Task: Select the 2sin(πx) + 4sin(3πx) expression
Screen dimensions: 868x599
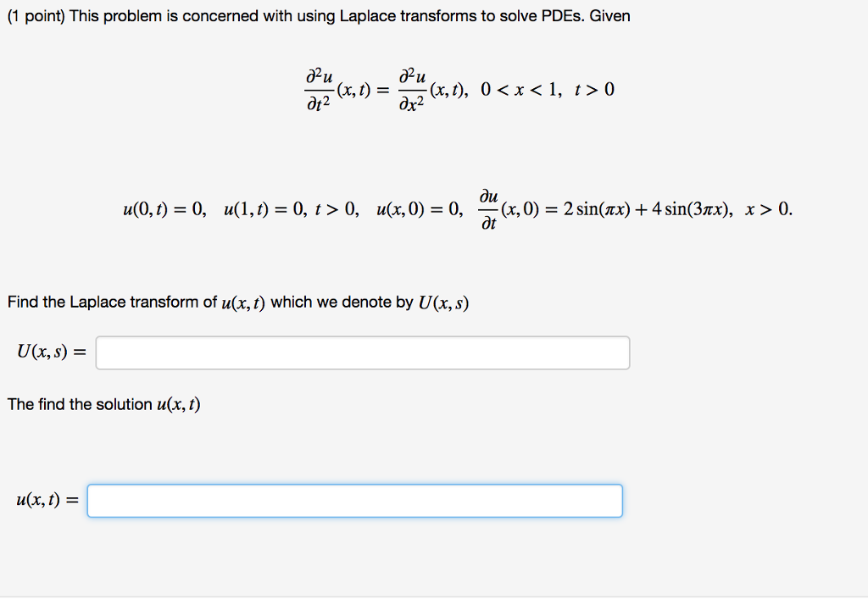Action: coord(648,208)
